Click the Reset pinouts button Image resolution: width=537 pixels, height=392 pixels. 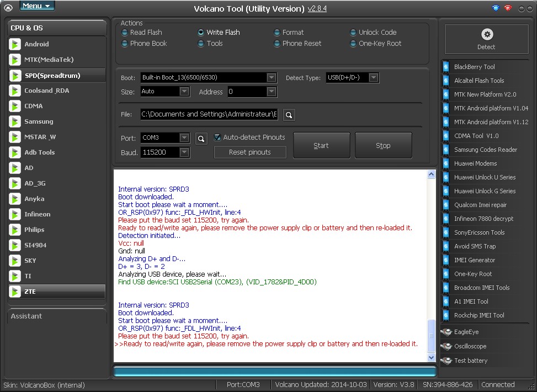[x=250, y=152]
